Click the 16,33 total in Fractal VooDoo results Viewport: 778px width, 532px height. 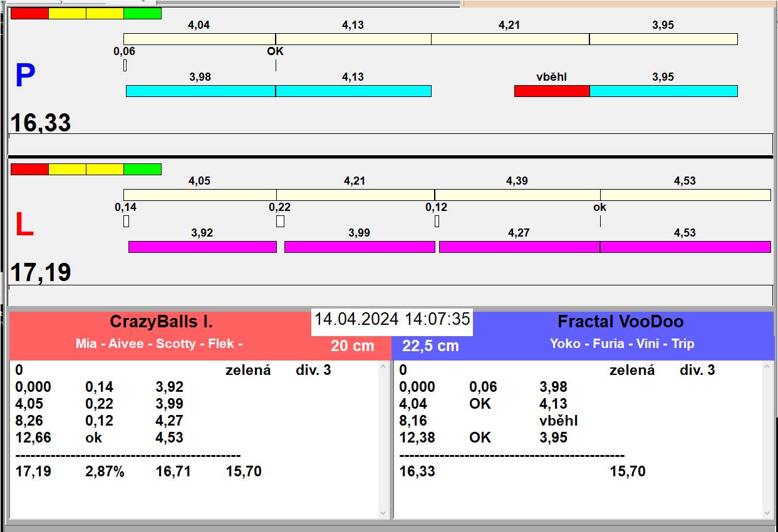point(417,471)
